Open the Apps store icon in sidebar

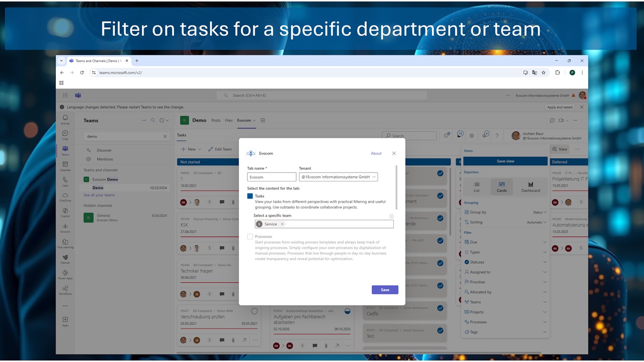(x=65, y=321)
